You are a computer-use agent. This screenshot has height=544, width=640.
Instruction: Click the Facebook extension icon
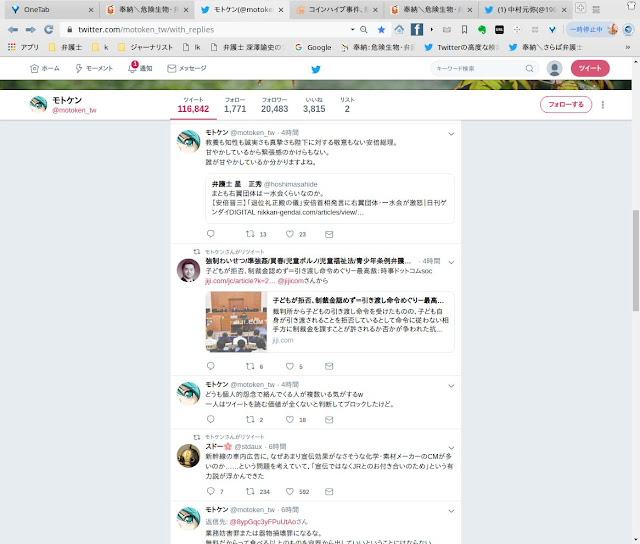(x=416, y=29)
